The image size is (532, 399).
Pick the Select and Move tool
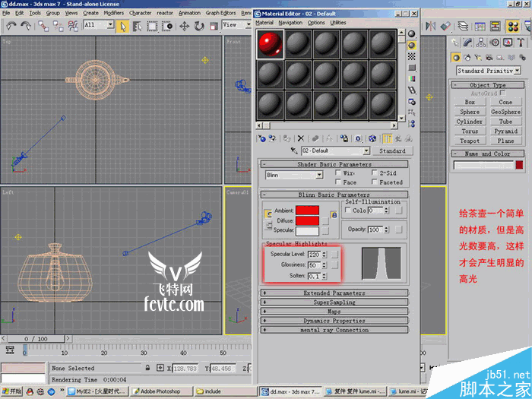[x=184, y=26]
